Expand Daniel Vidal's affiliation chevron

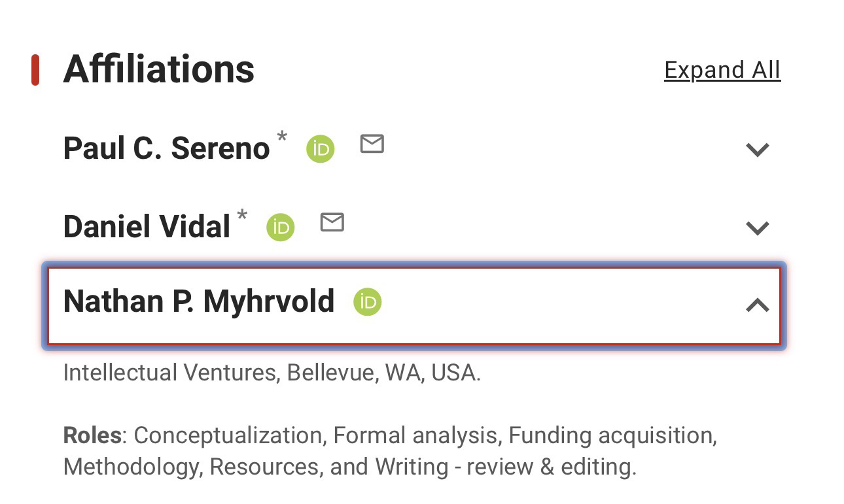(x=757, y=228)
